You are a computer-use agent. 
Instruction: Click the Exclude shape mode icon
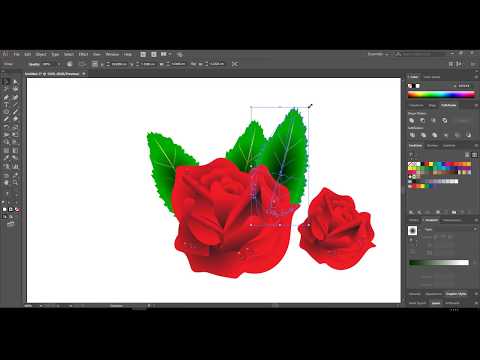pyautogui.click(x=445, y=121)
